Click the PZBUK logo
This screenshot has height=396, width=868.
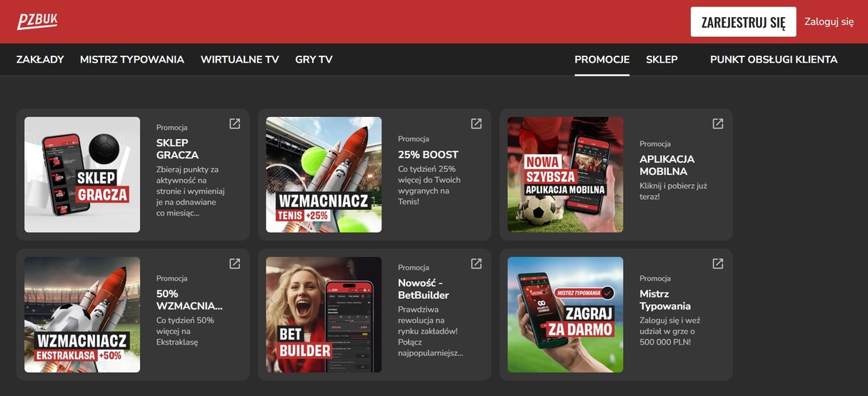click(x=37, y=21)
